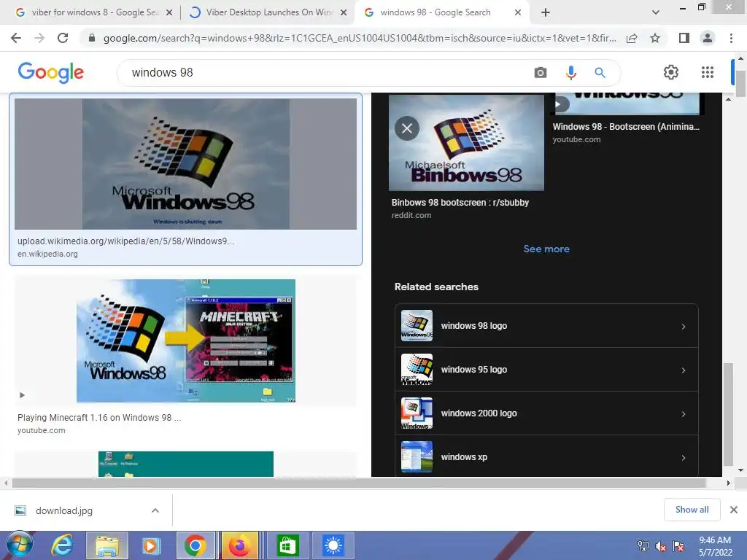The width and height of the screenshot is (747, 560).
Task: Click Playing Minecraft 1.16 on Windows 98 caption
Action: [x=99, y=418]
